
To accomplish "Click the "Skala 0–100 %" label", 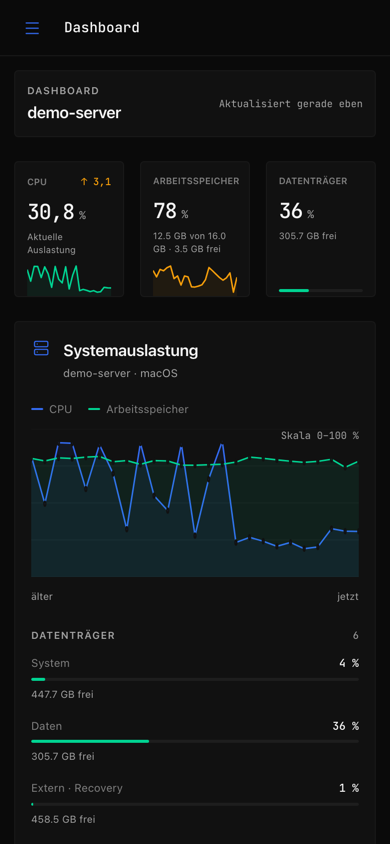I will (320, 435).
